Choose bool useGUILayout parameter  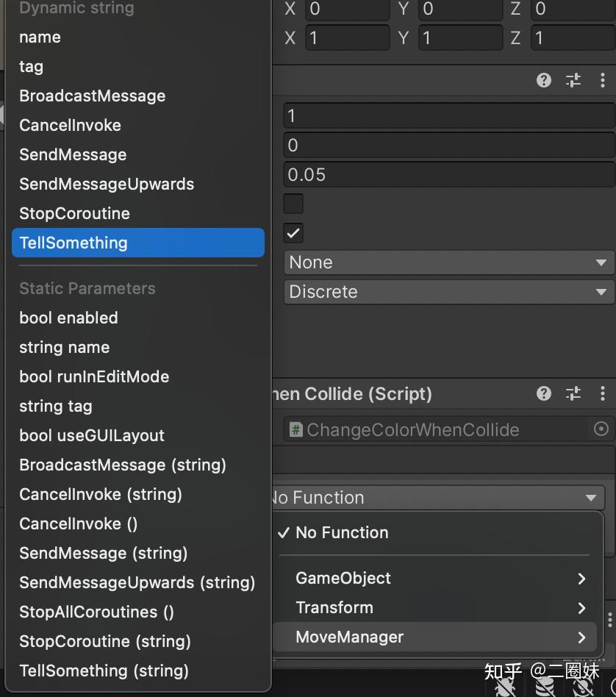(138, 435)
